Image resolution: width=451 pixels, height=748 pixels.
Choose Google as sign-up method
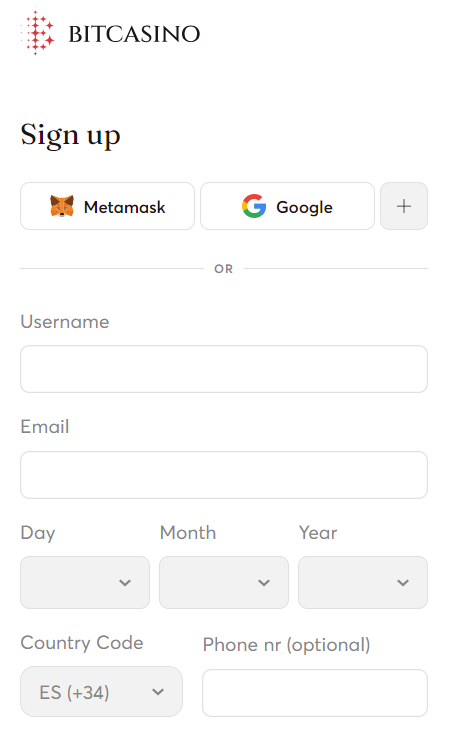287,206
